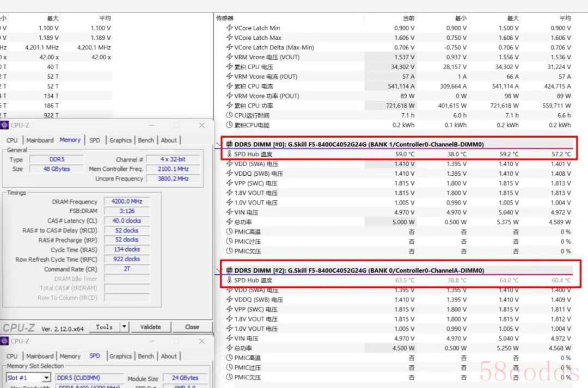Click the lightning bolt icon next to VCore Latch Min
The height and width of the screenshot is (388, 588).
229,28
